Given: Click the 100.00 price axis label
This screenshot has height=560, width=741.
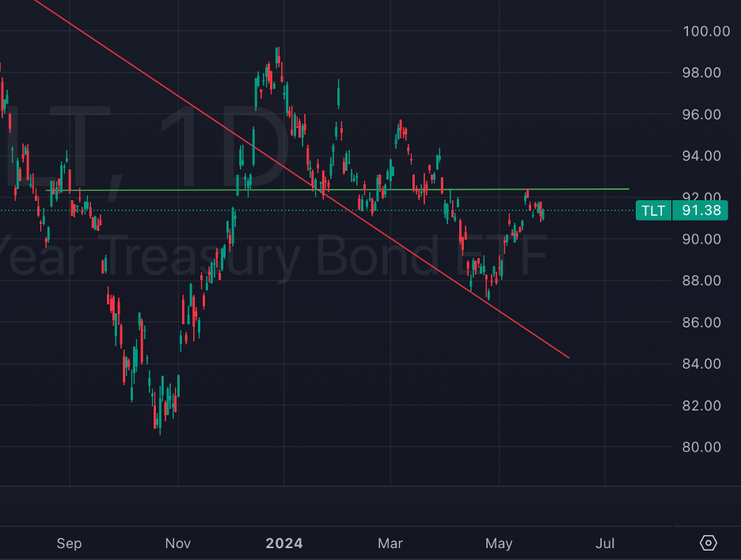Looking at the screenshot, I should pos(706,31).
